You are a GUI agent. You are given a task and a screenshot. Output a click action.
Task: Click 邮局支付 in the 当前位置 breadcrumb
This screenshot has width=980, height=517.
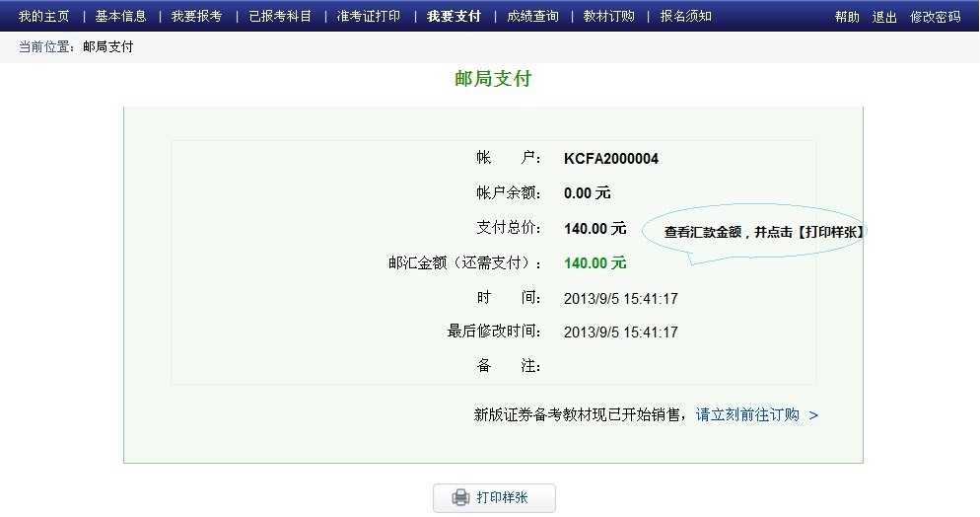[108, 47]
